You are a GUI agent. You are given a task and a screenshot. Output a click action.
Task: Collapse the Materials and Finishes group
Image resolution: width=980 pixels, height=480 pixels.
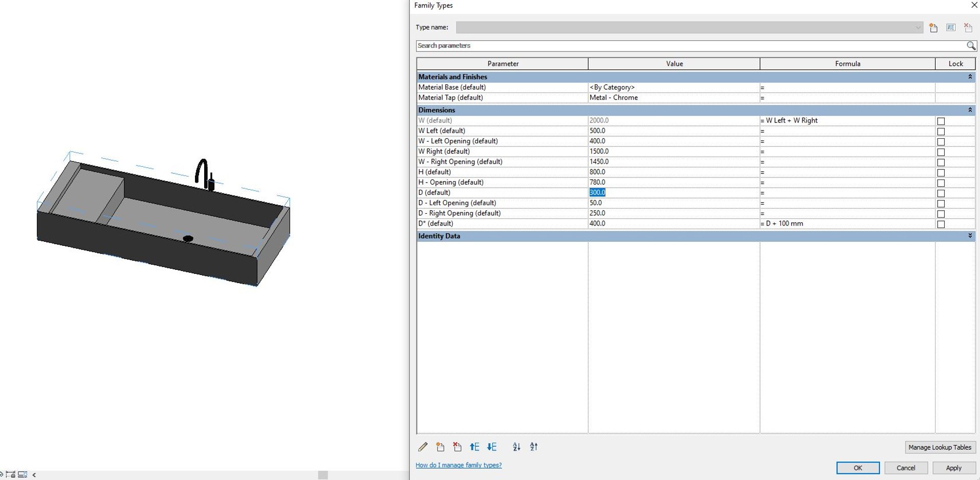(x=970, y=77)
